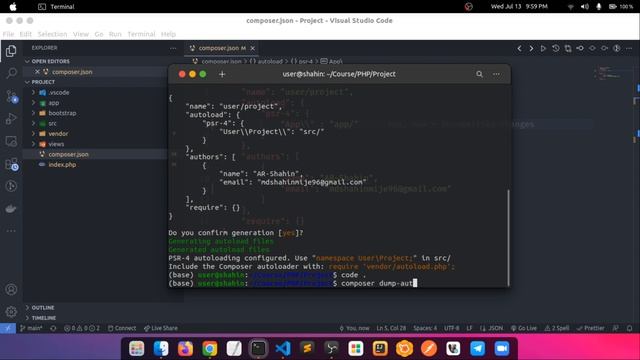Viewport: 640px width, 360px height.
Task: Open the File menu
Action: click(8, 34)
